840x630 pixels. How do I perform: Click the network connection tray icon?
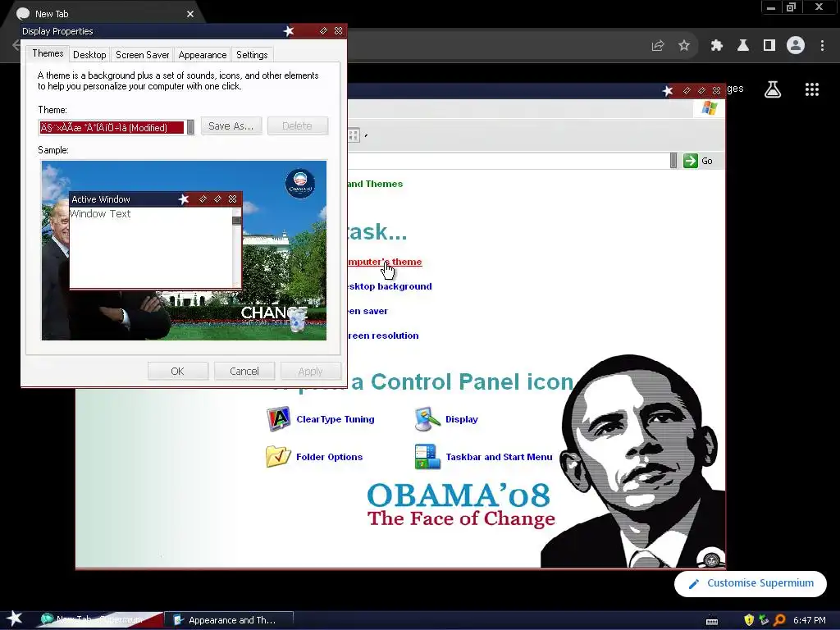pos(764,620)
